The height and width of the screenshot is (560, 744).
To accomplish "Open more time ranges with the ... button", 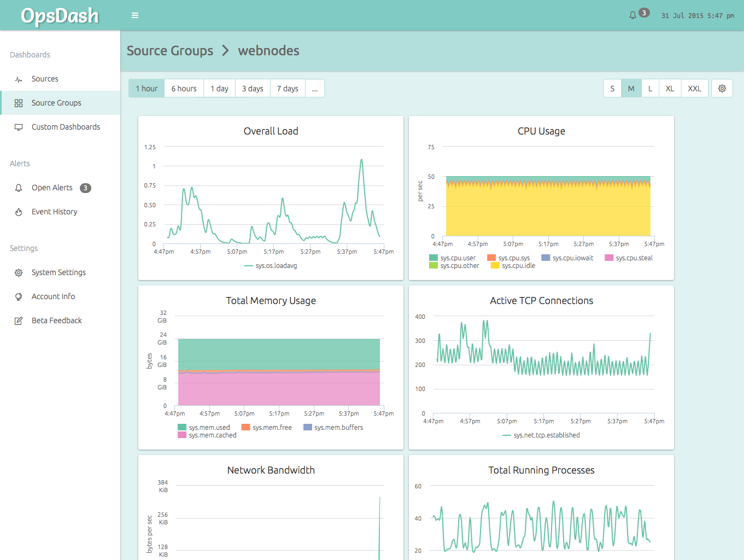I will (315, 88).
